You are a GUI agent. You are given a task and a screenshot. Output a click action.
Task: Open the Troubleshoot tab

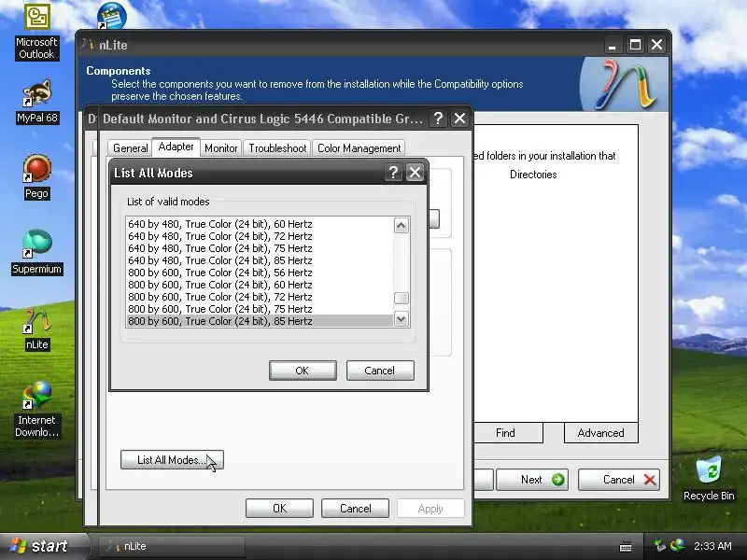[277, 148]
